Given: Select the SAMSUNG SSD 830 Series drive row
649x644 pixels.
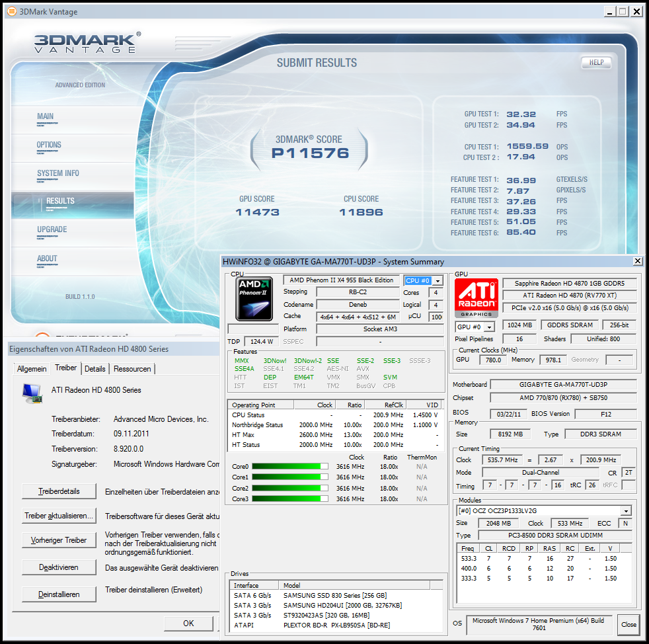Looking at the screenshot, I should 336,596.
